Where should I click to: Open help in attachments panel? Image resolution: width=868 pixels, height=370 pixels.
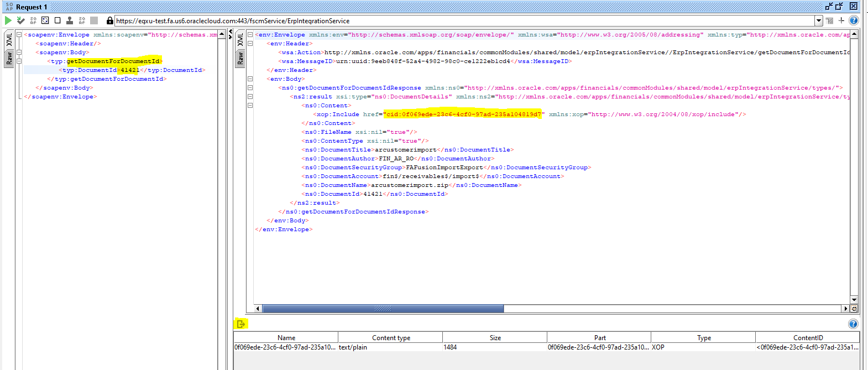(853, 324)
